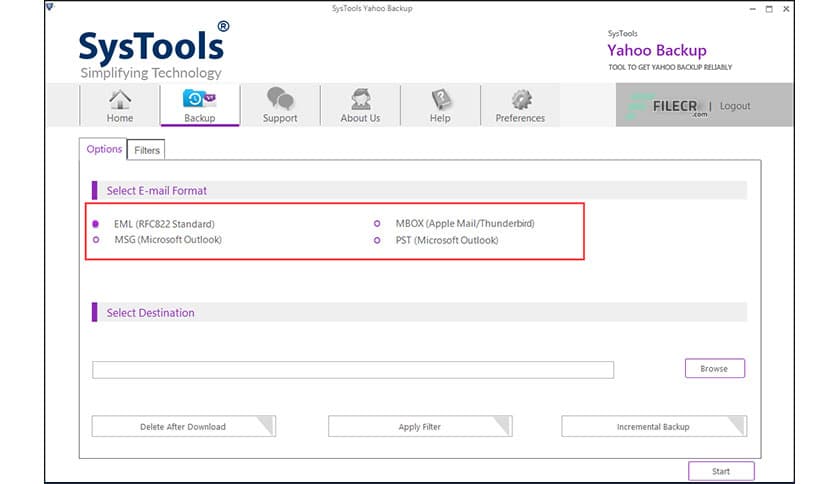Click the 'Select E-mail Format' heading
Viewport: 836px width, 484px height.
(156, 190)
